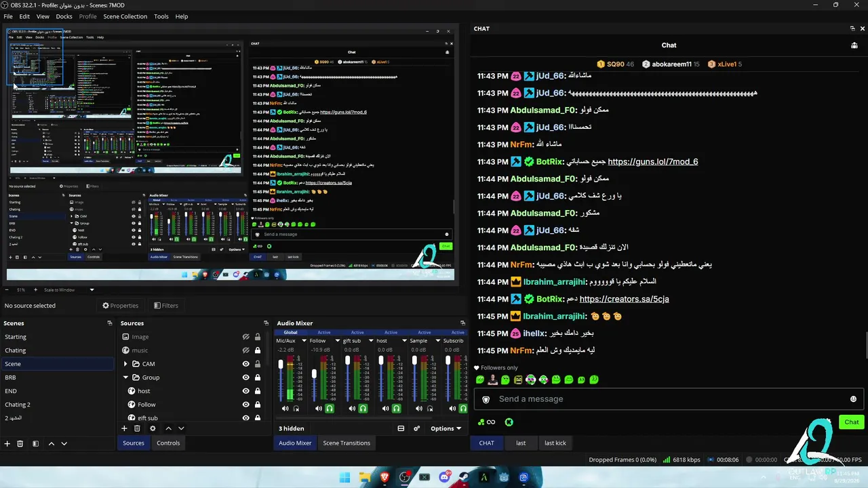Unlock the music source
Screen dimensions: 868x488
[x=258, y=350]
